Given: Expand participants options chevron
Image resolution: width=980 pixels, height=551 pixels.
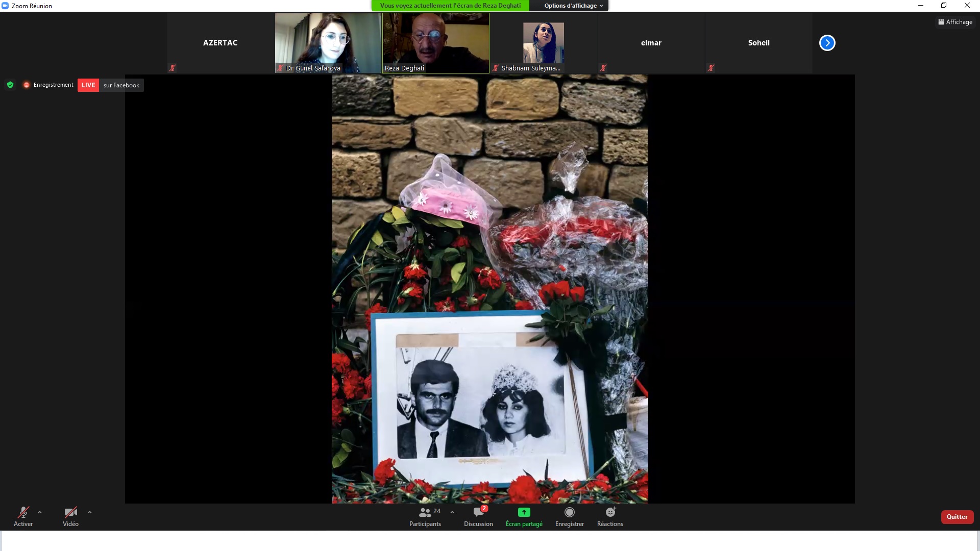Looking at the screenshot, I should point(452,512).
